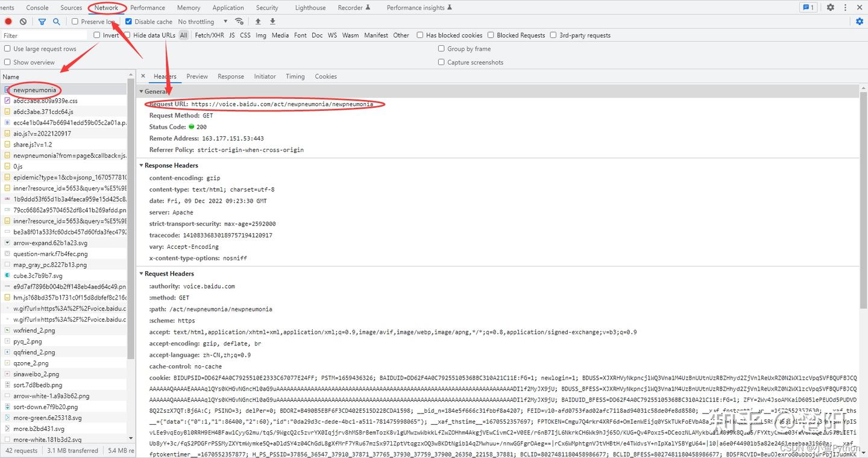
Task: Filter requests by Fetch/XHR type
Action: pyautogui.click(x=209, y=35)
